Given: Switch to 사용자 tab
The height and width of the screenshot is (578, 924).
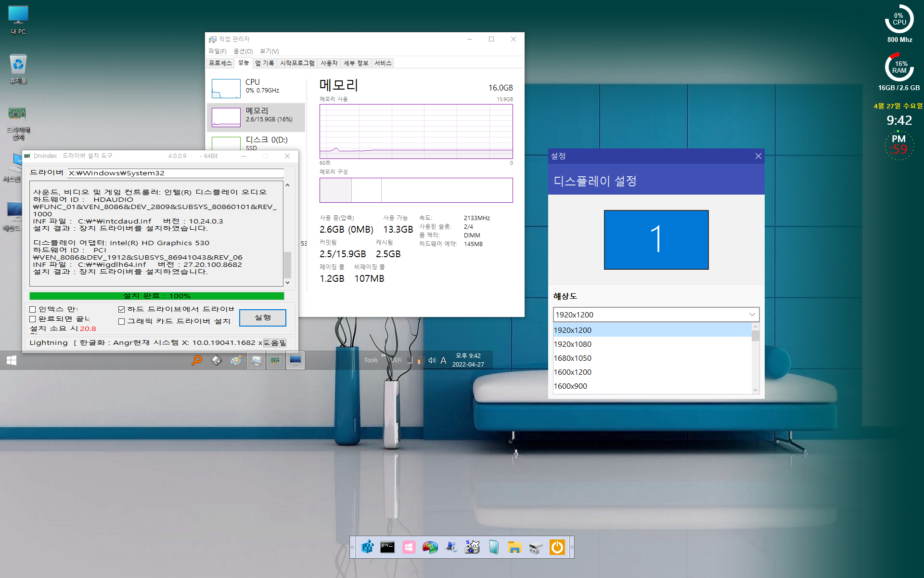Looking at the screenshot, I should [x=329, y=63].
